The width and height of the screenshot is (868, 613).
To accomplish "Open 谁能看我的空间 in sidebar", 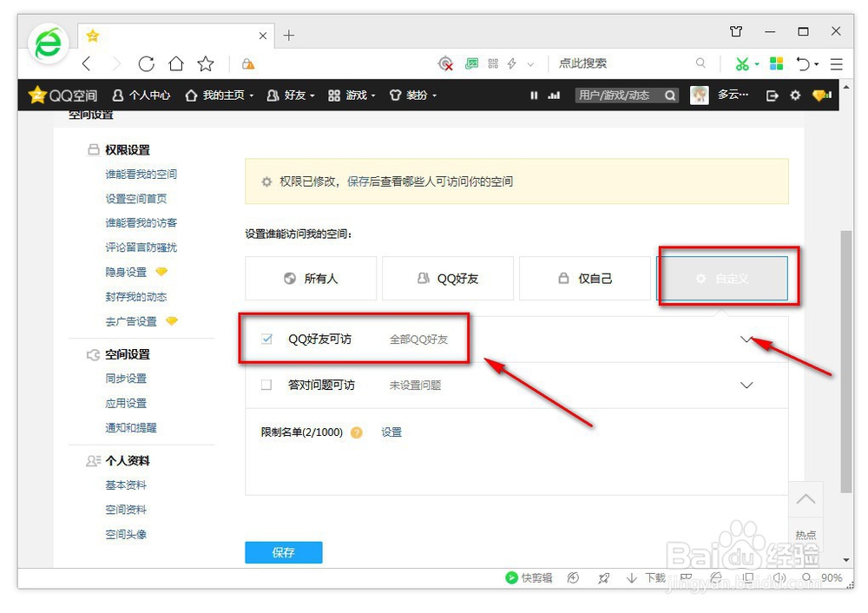I will tap(141, 174).
